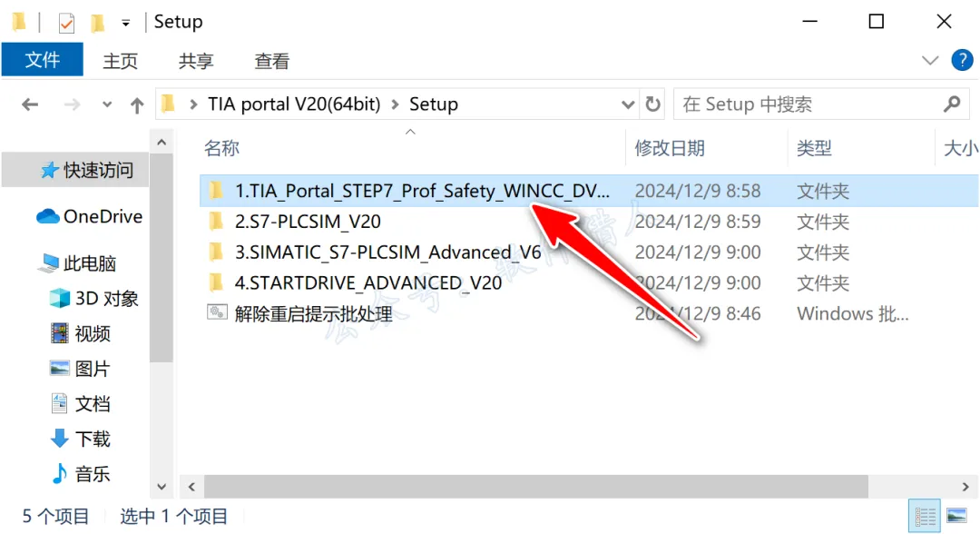
Task: Open the recent locations dropdown arrow
Action: pyautogui.click(x=107, y=104)
